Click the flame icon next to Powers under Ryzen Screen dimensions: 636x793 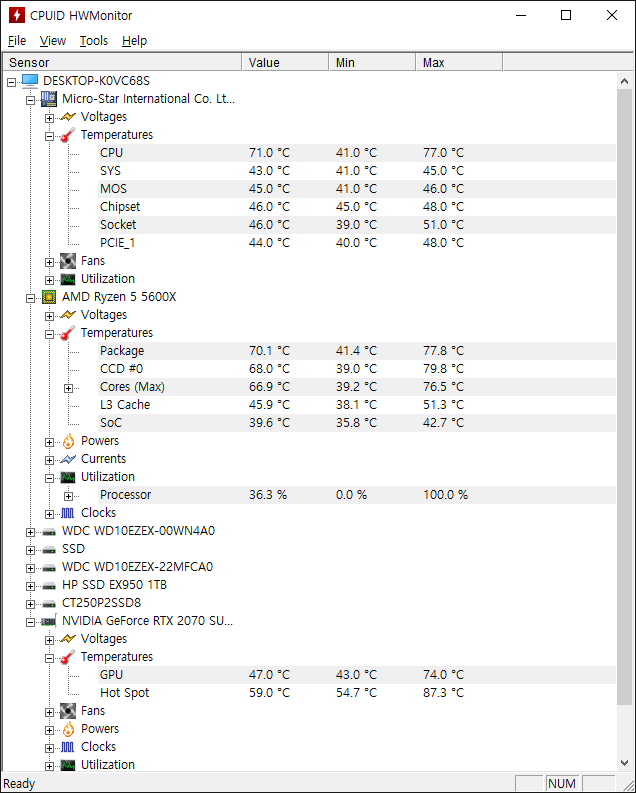point(67,441)
